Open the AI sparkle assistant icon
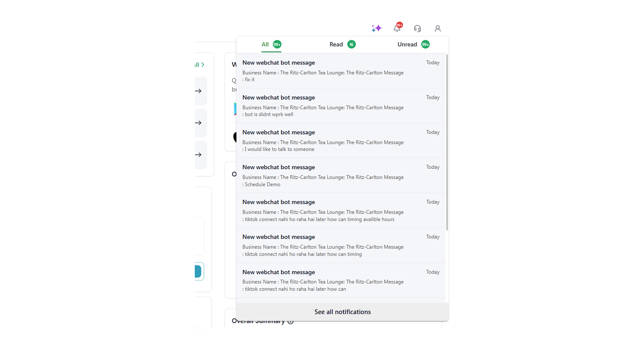644x349 pixels. (x=376, y=28)
